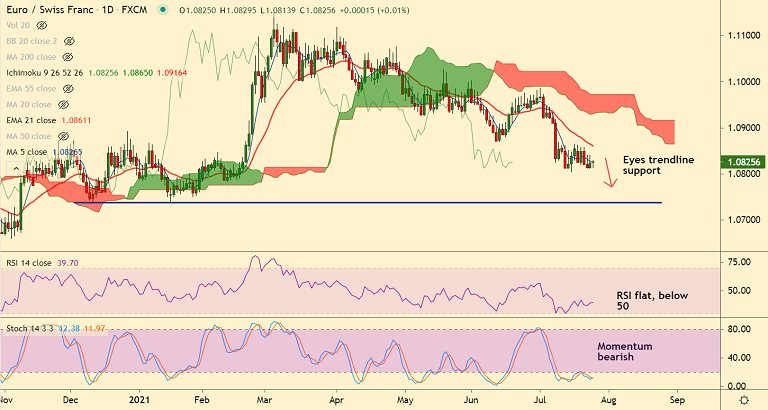Viewport: 768px width, 410px height.
Task: Click the current price tag 1.08256
Action: tap(743, 162)
